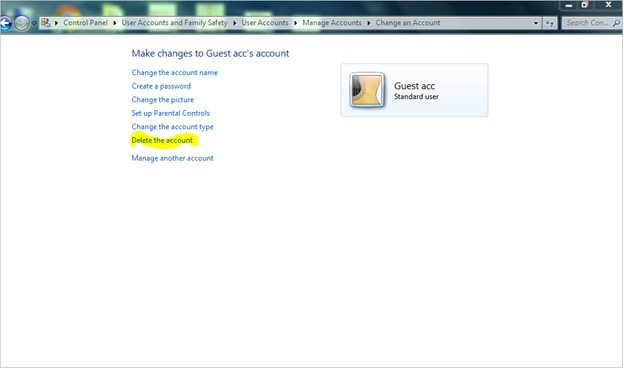
Task: Expand arrow after User Accounts breadcrumb
Action: tap(295, 23)
